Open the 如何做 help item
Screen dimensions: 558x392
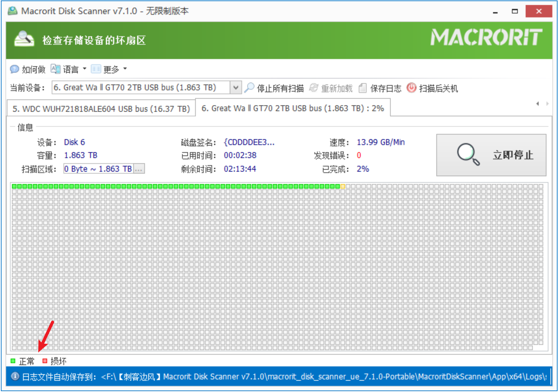tap(28, 69)
